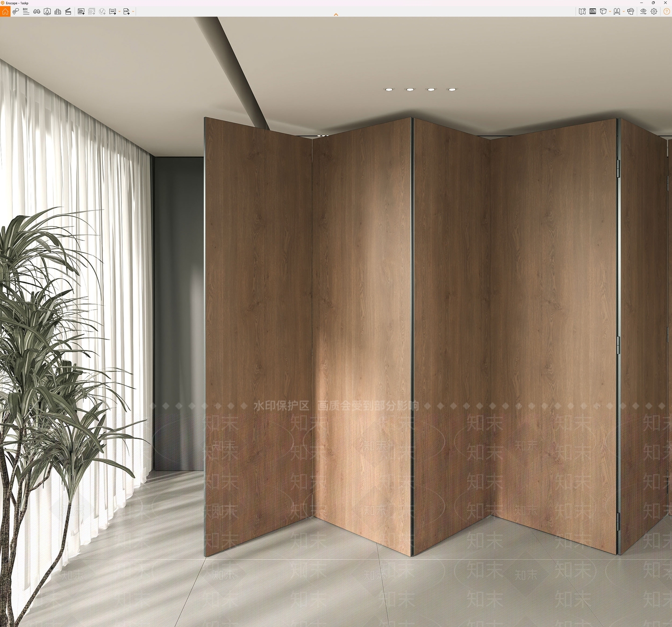Click the EXE standalone export icon
672x627 pixels.
[x=126, y=11]
